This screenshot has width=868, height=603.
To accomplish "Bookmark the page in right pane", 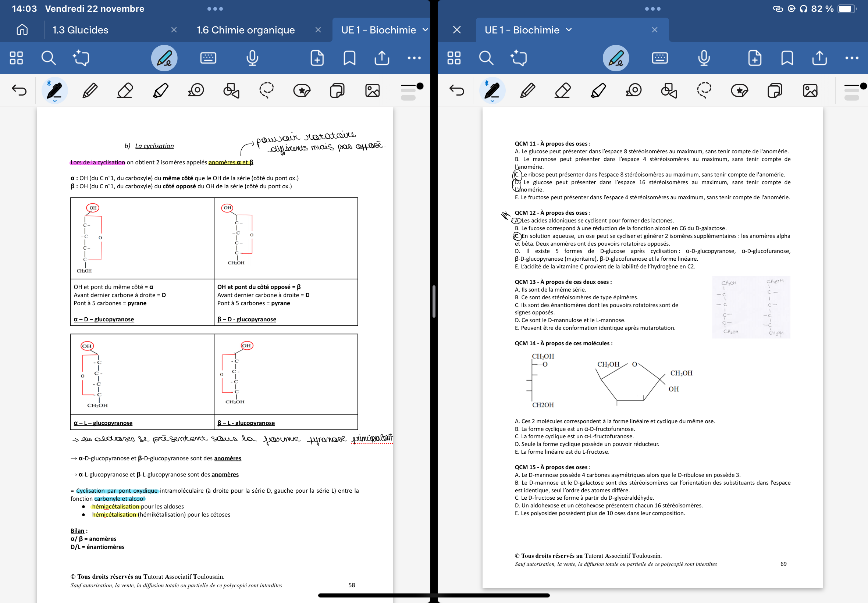I will point(787,58).
